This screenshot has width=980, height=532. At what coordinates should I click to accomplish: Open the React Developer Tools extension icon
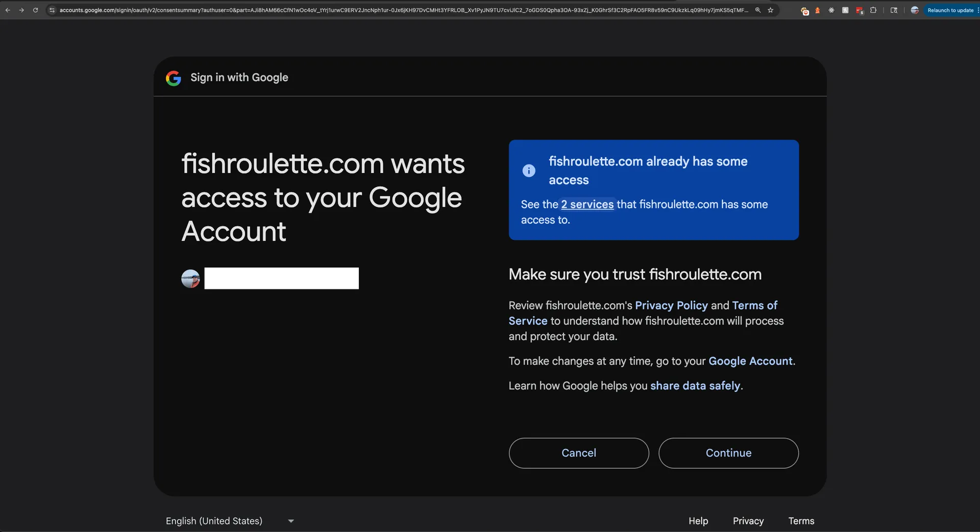[831, 10]
